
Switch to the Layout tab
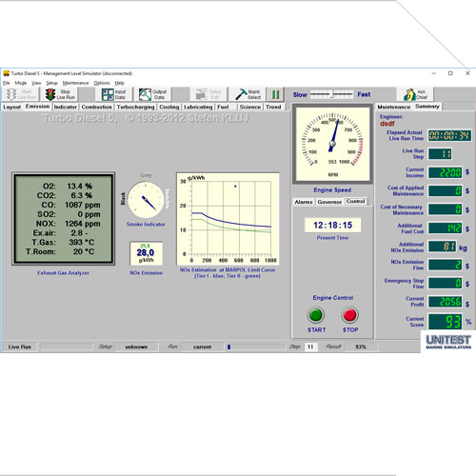point(12,107)
